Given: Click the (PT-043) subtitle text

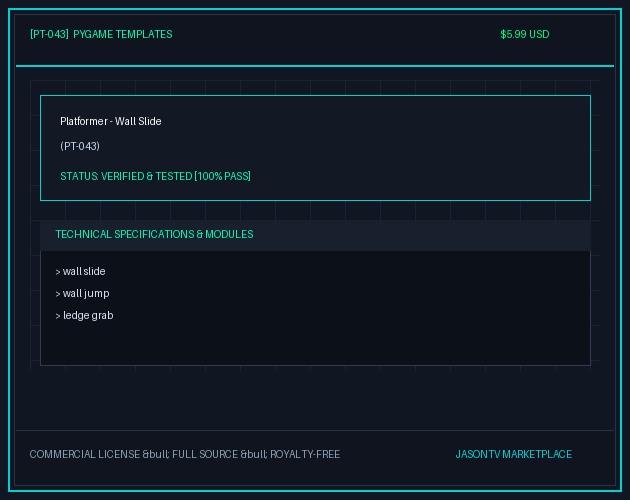Looking at the screenshot, I should pos(80,146).
